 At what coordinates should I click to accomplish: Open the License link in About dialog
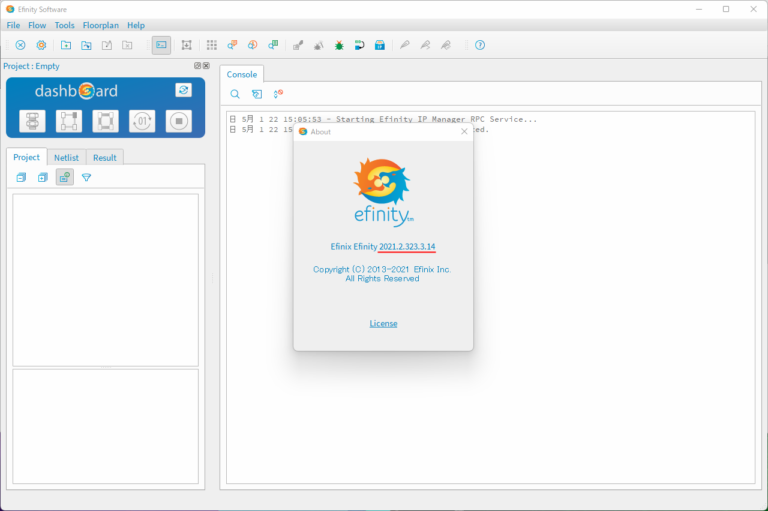pyautogui.click(x=383, y=323)
